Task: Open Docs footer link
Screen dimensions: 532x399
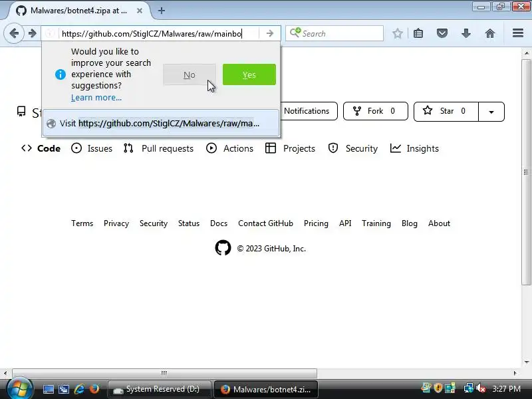Action: tap(219, 223)
